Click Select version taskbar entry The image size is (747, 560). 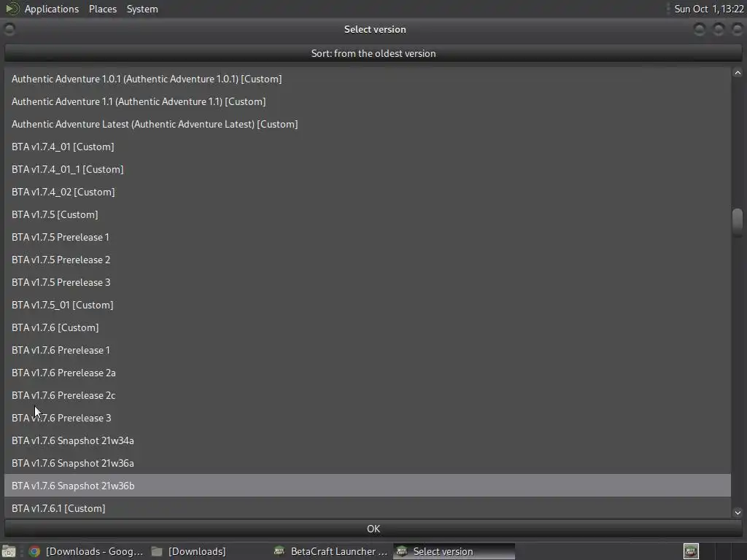point(454,551)
